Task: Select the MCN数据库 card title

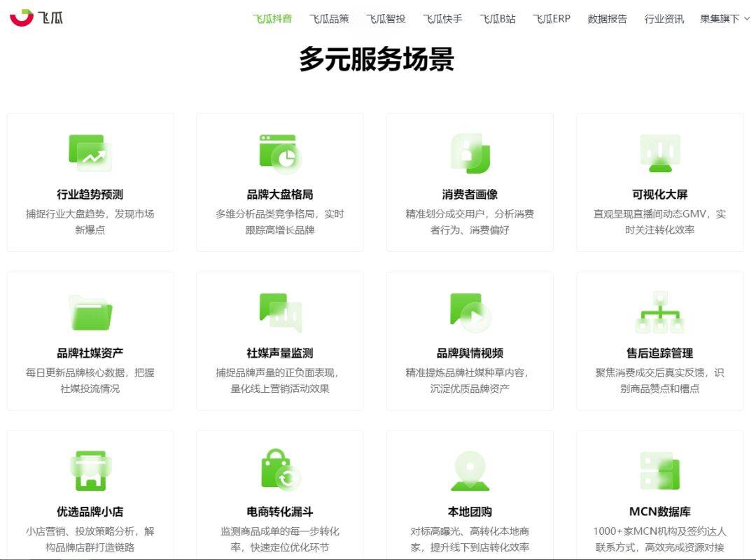Action: point(660,512)
